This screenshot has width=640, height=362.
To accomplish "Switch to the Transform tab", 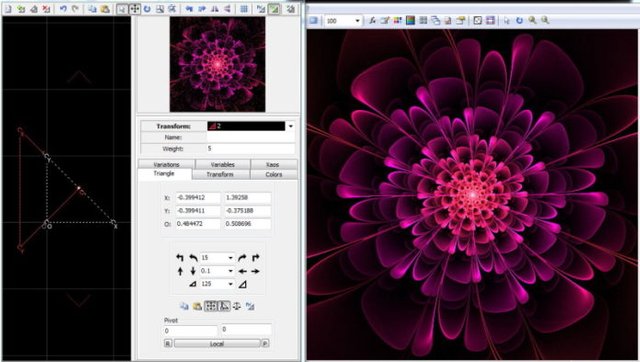I will 220,174.
